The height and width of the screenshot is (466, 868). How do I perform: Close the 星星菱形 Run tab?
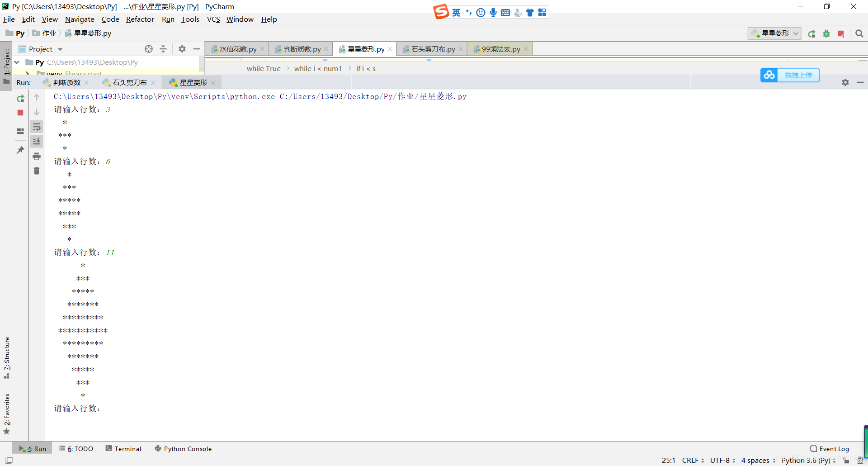point(213,82)
